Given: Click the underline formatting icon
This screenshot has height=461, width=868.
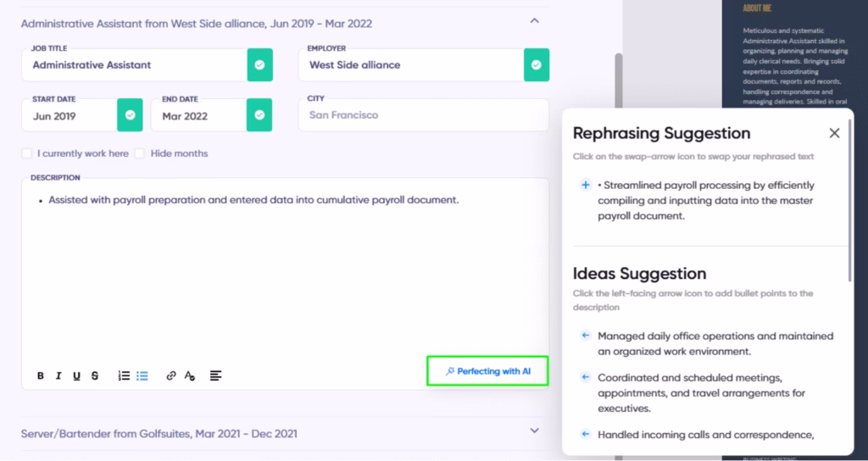Looking at the screenshot, I should point(76,375).
